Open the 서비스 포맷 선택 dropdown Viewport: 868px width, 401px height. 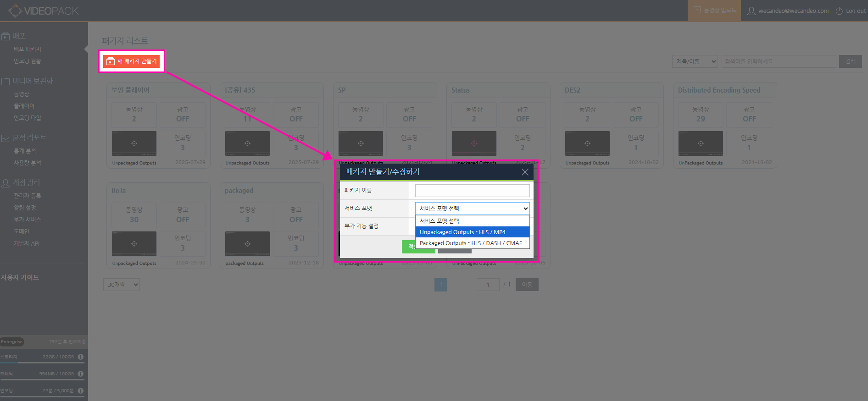[x=473, y=209]
